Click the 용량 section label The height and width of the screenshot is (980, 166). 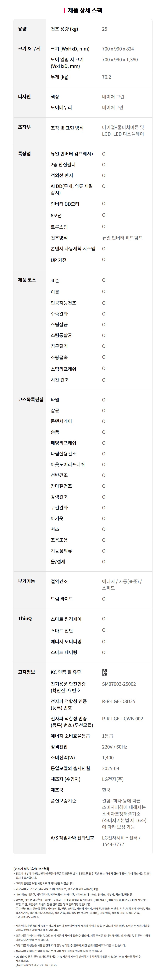22,29
